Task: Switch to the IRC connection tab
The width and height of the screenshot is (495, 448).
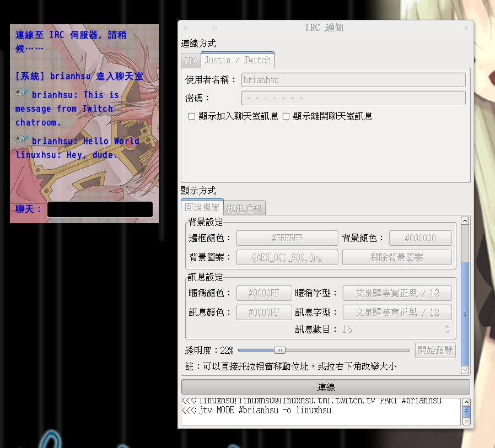Action: point(191,61)
